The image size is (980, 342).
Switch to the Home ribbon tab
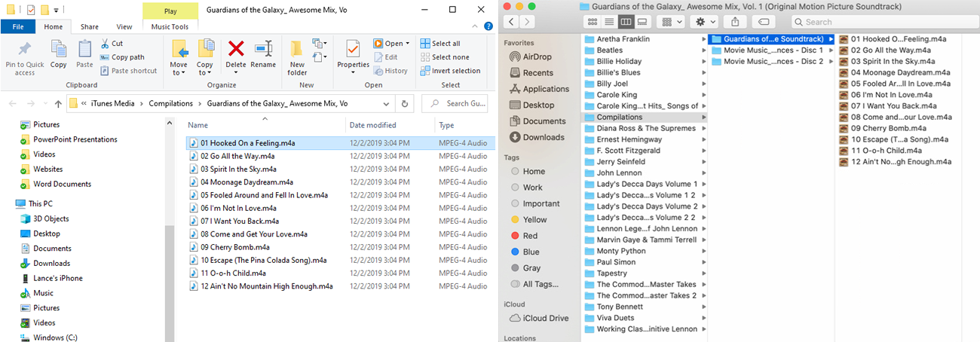click(54, 26)
